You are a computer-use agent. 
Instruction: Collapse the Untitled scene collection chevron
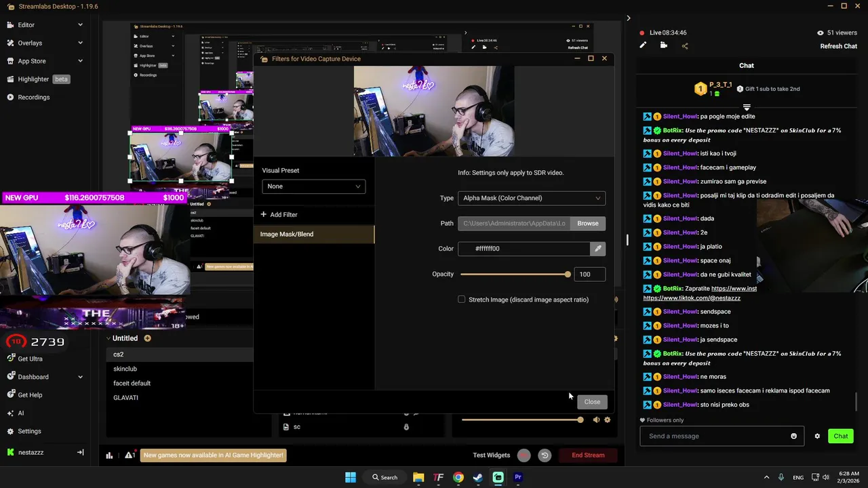point(108,338)
